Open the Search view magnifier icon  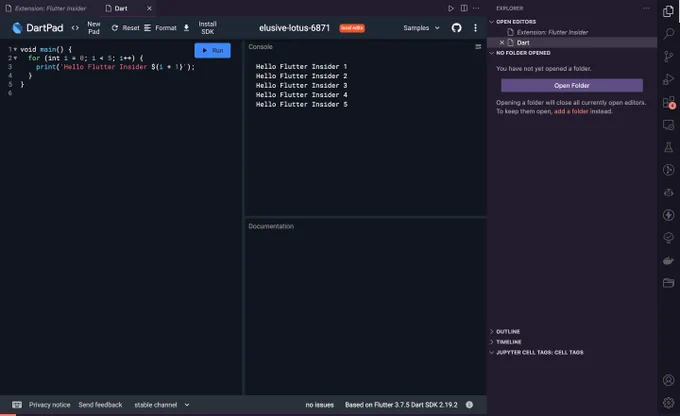pyautogui.click(x=668, y=33)
